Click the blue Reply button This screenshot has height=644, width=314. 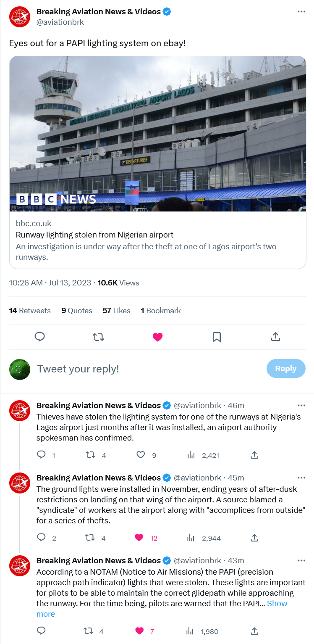(285, 368)
